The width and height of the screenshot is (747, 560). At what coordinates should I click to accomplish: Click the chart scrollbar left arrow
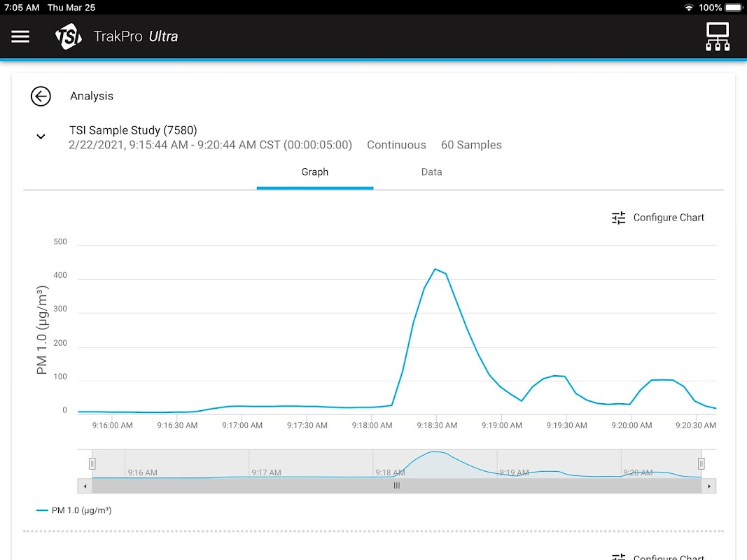click(85, 486)
